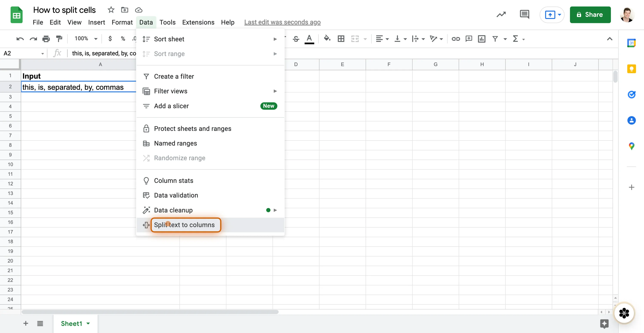Star the document title
The height and width of the screenshot is (333, 644).
tap(111, 10)
